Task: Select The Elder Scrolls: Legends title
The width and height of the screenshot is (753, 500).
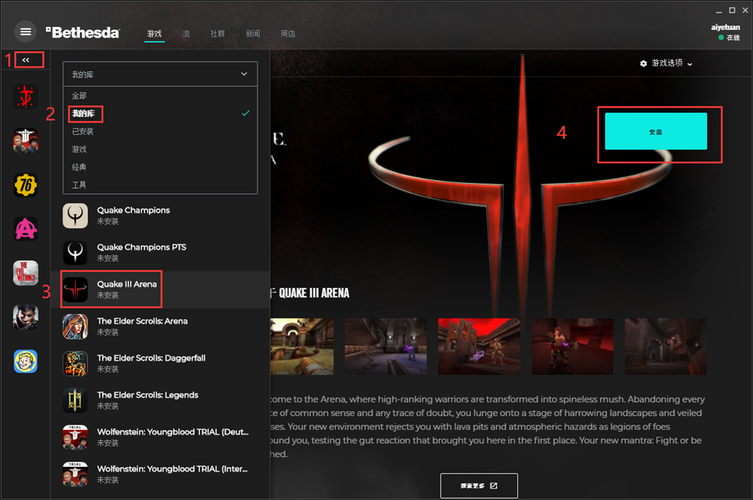Action: coord(147,395)
